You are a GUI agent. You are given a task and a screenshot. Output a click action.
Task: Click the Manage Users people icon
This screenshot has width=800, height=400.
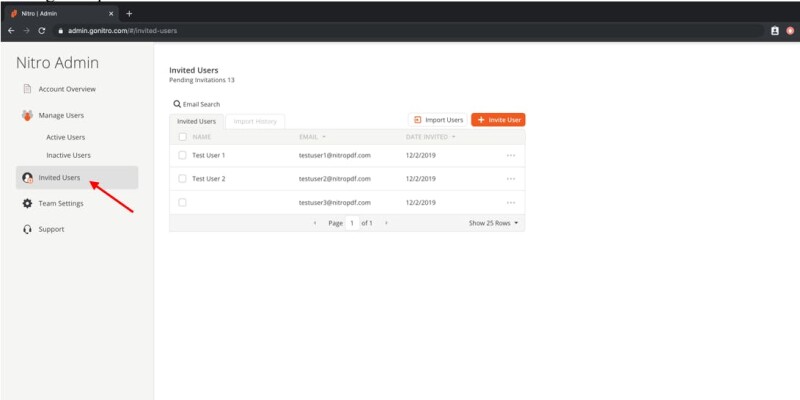(28, 115)
